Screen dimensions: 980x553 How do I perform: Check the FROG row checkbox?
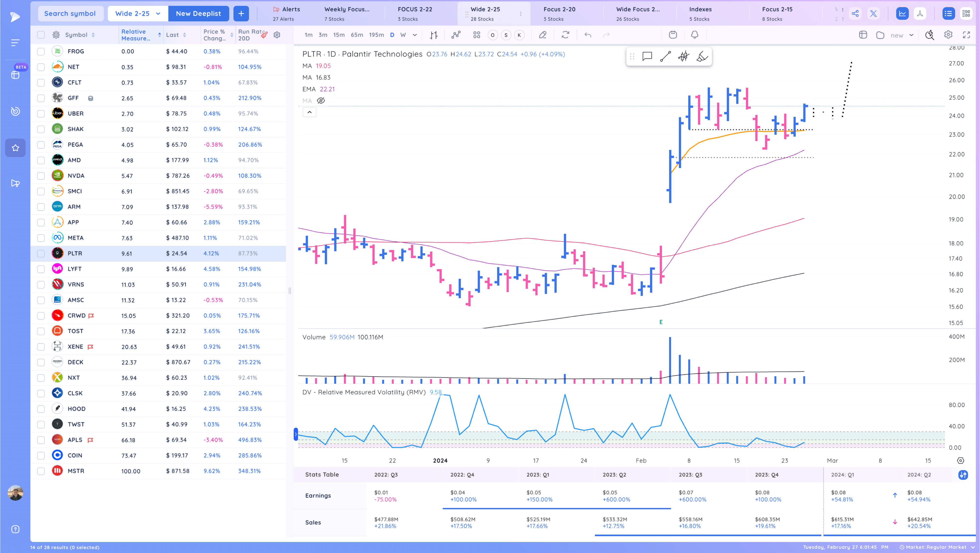[41, 51]
